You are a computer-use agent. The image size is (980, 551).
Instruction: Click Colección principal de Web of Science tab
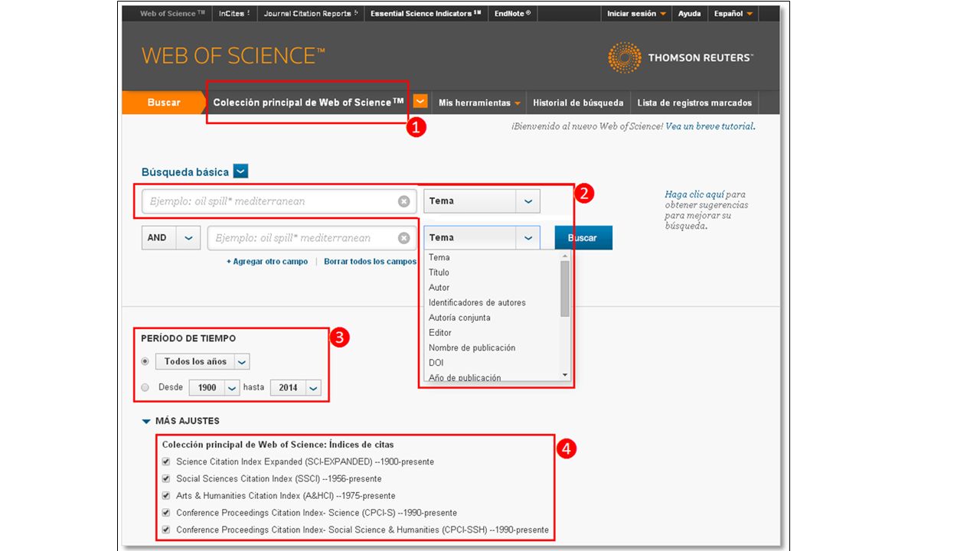pyautogui.click(x=309, y=103)
